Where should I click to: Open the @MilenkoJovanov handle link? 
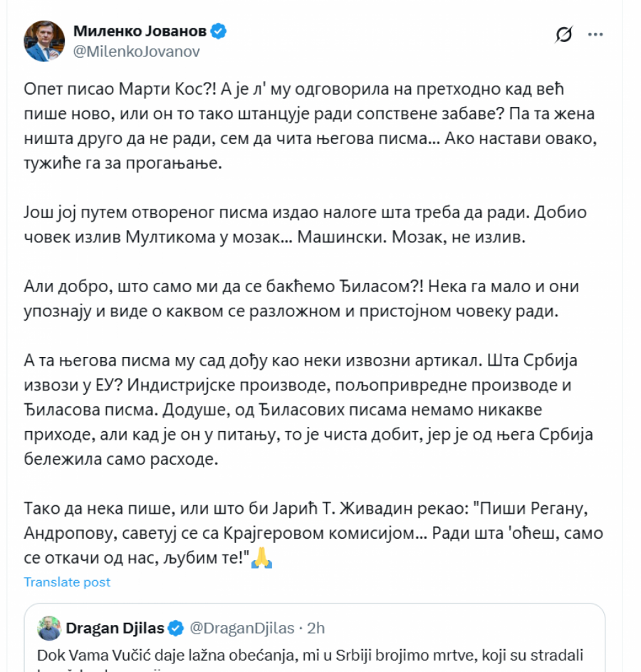click(137, 51)
